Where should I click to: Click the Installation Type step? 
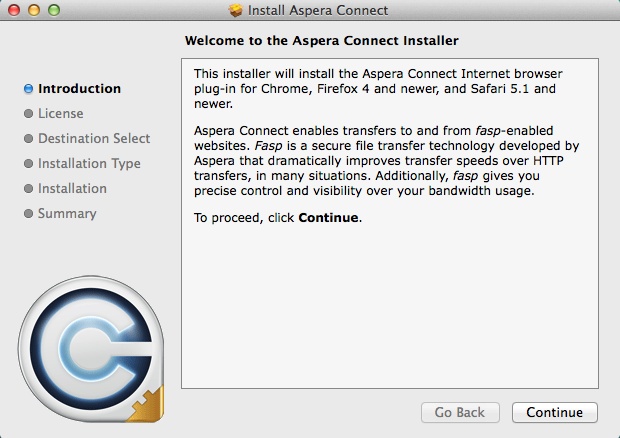tap(89, 163)
